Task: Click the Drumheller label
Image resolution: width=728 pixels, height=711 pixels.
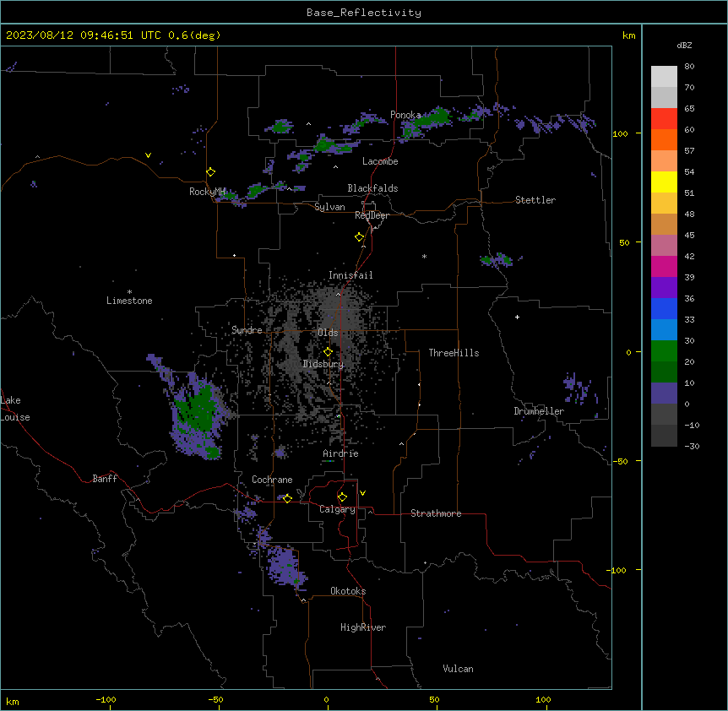Action: click(539, 411)
